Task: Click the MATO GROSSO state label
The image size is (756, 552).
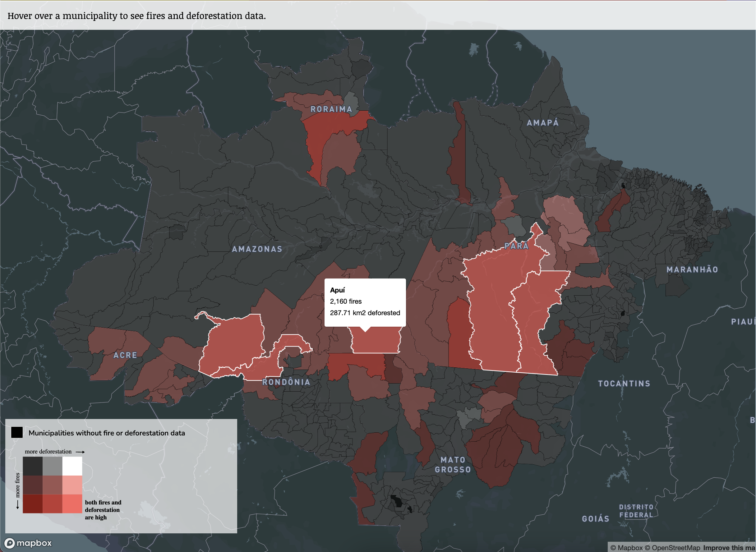Action: pos(453,465)
